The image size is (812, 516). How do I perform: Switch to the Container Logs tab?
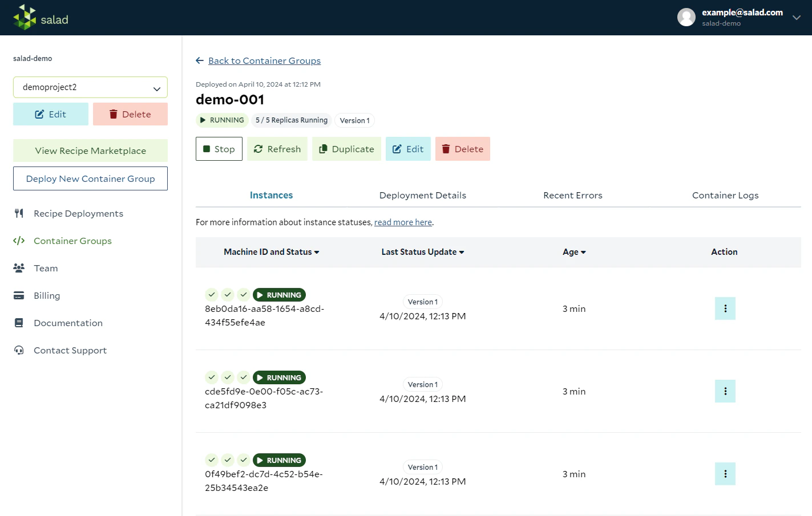pos(725,195)
